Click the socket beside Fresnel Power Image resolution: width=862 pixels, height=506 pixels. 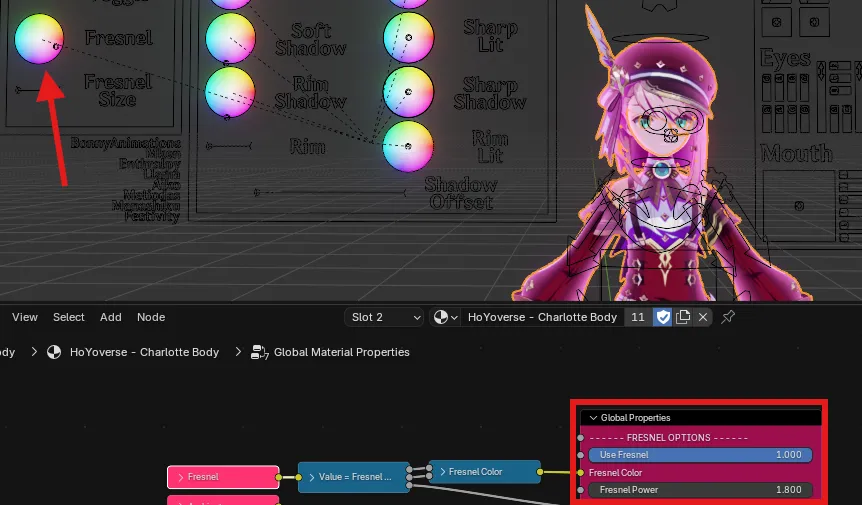(581, 490)
